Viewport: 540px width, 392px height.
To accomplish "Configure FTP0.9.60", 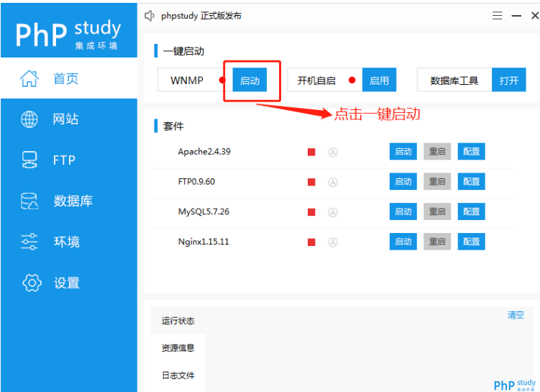I will pos(472,181).
